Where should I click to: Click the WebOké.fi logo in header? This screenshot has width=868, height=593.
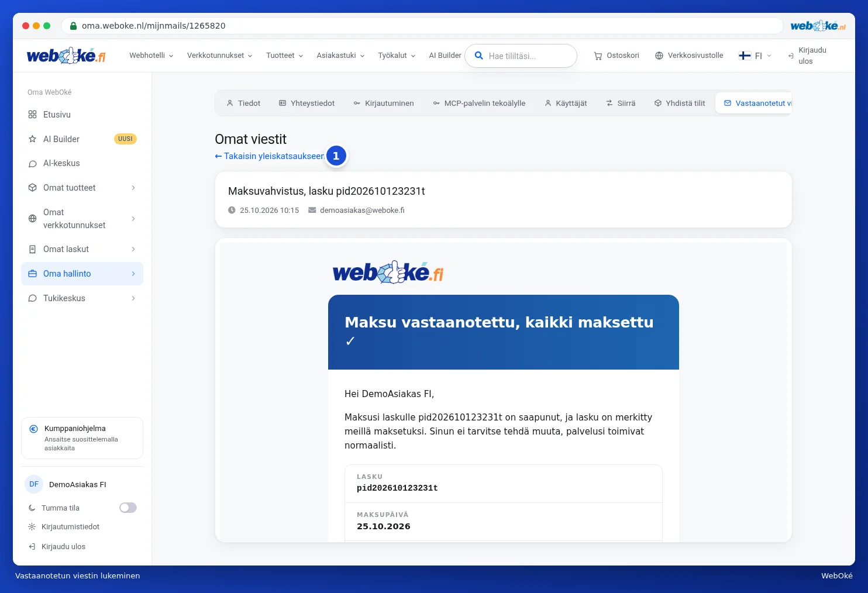pyautogui.click(x=66, y=56)
